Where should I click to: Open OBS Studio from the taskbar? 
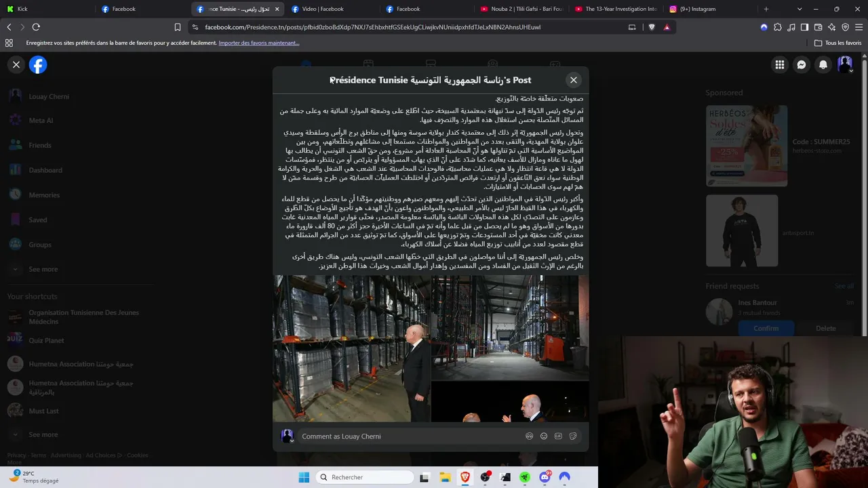point(485,477)
